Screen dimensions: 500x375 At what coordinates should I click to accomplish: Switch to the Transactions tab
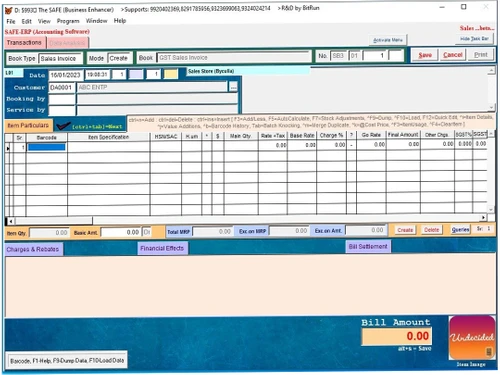[x=24, y=43]
